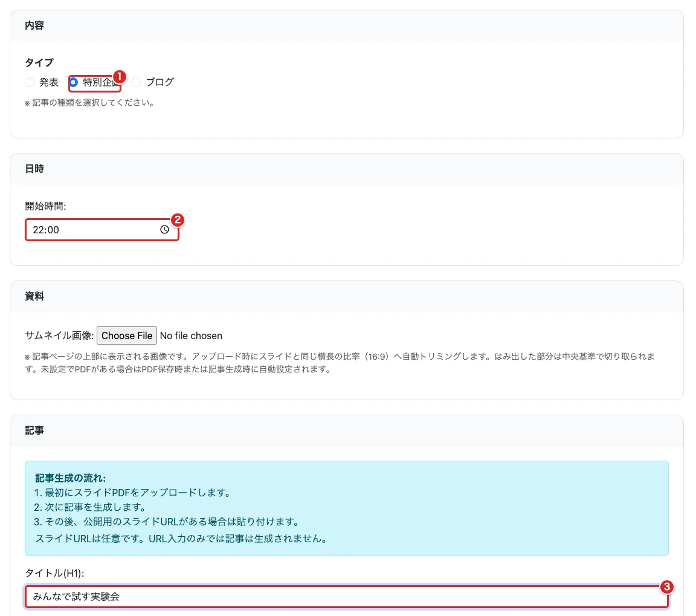Image resolution: width=696 pixels, height=616 pixels.
Task: Click the 内容 section heading
Action: 34,25
